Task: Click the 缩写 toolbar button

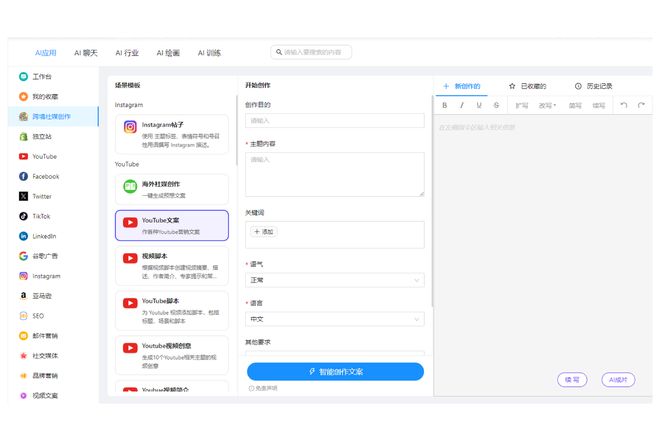Action: coord(599,105)
